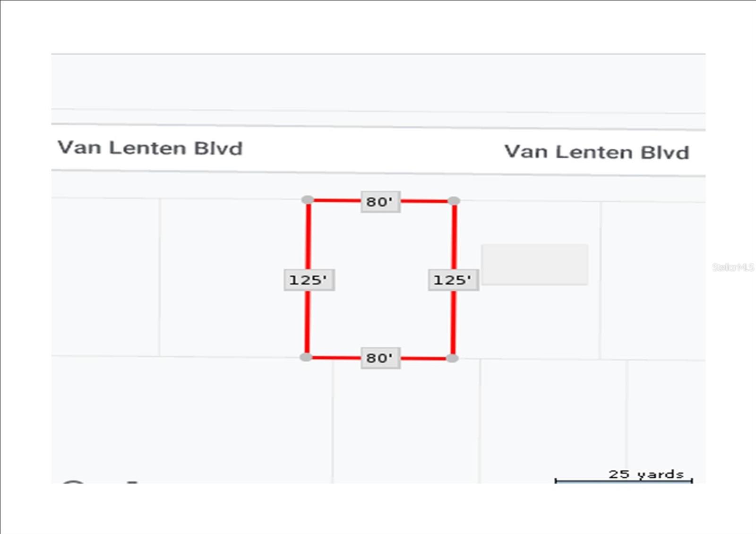Click the right Van Lenten Blvd label

pyautogui.click(x=596, y=152)
